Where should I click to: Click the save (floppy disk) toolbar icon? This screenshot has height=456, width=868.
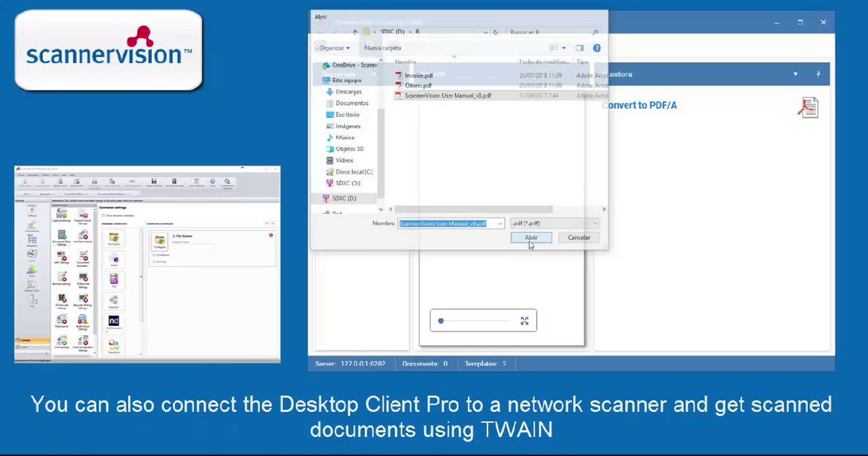pos(153,182)
